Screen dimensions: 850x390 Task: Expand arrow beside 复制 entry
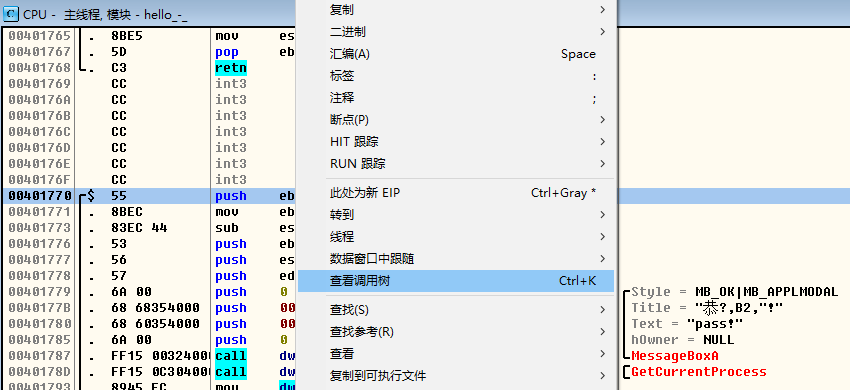pyautogui.click(x=603, y=10)
